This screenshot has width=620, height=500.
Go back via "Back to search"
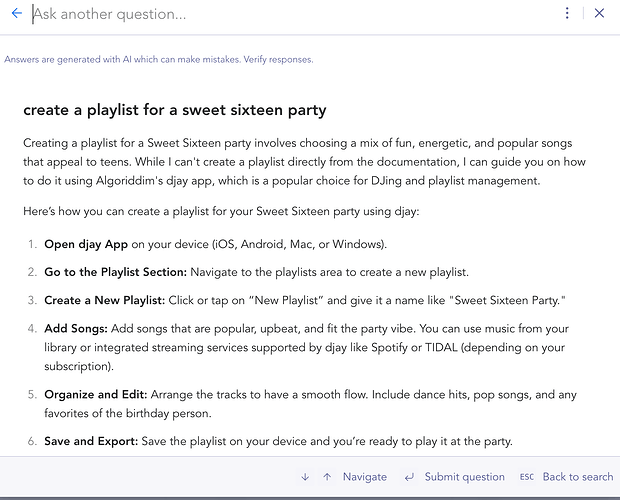[x=577, y=477]
